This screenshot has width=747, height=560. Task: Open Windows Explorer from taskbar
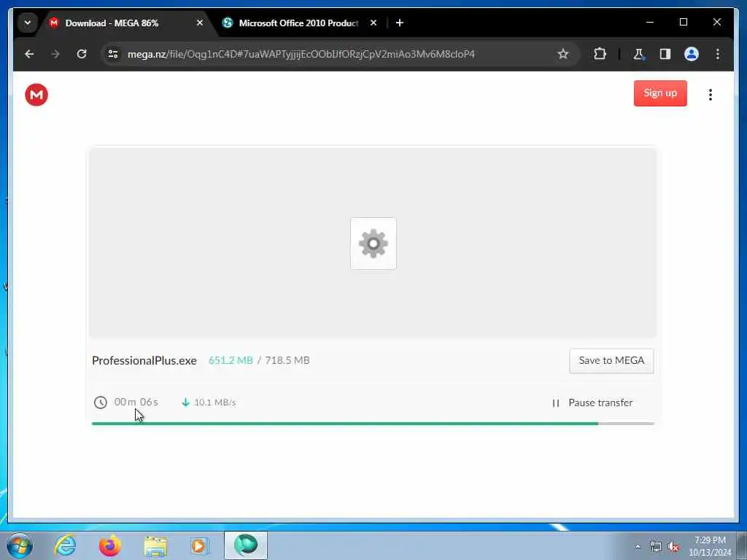click(155, 545)
